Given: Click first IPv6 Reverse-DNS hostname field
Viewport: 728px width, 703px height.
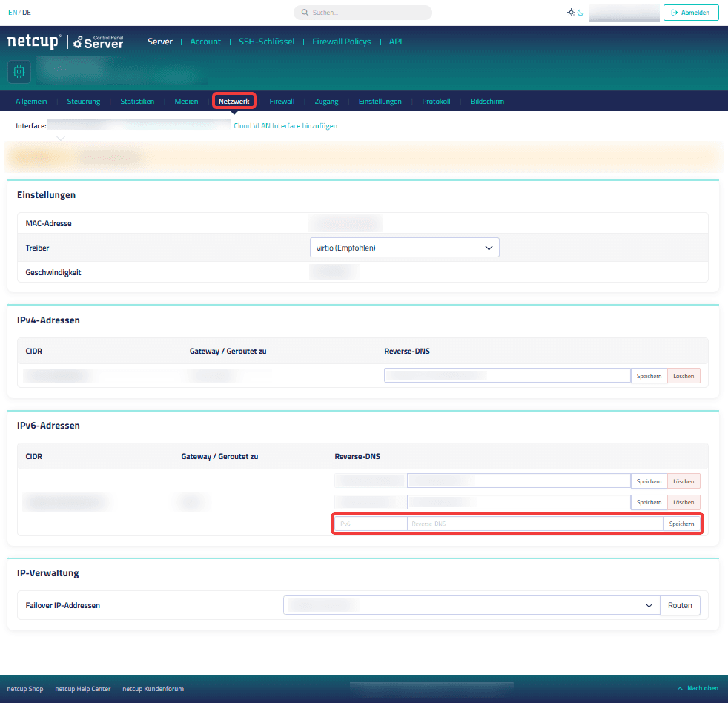Looking at the screenshot, I should (x=519, y=481).
